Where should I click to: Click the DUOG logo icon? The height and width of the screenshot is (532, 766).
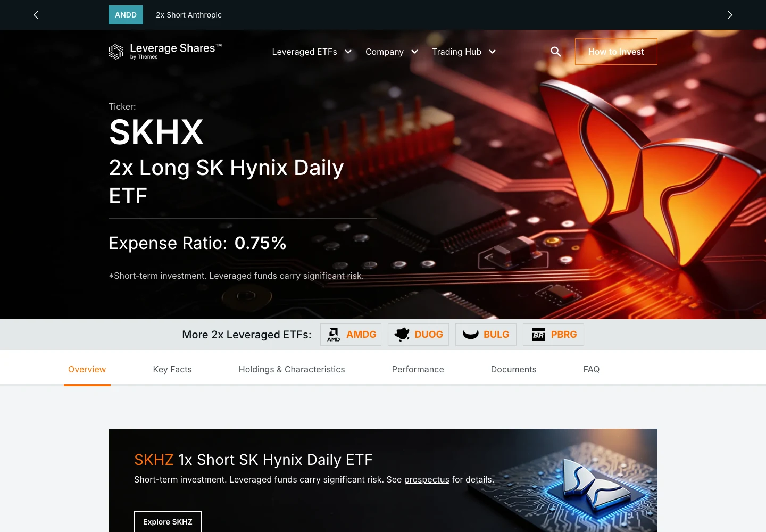coord(402,335)
